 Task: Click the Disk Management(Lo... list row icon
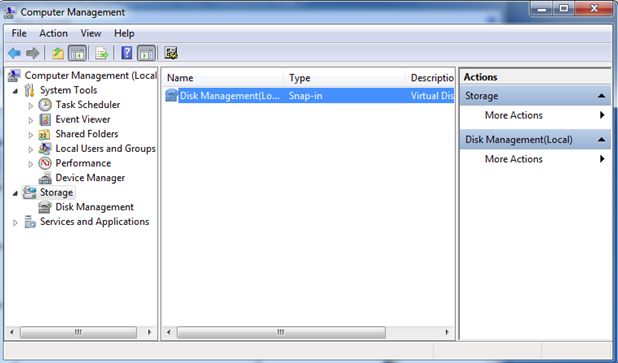pyautogui.click(x=171, y=95)
